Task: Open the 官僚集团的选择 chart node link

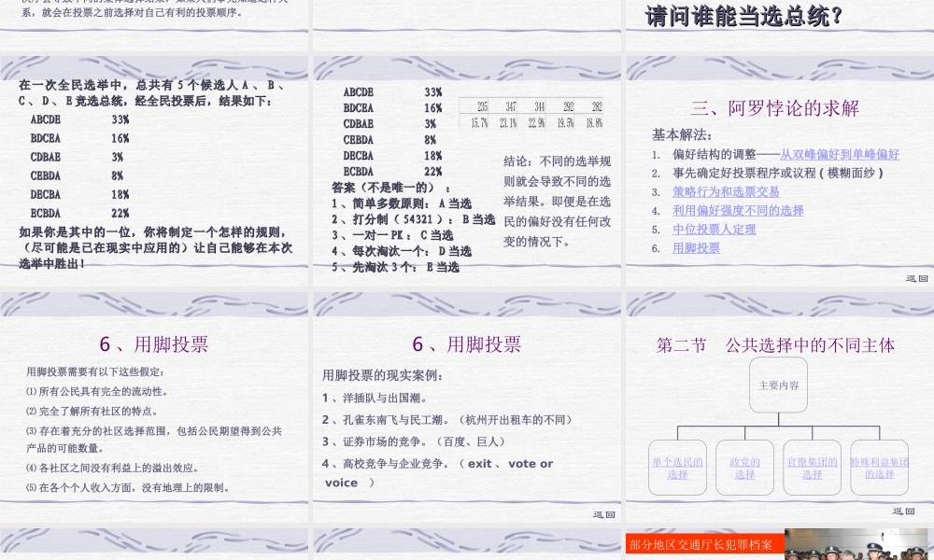Action: [x=812, y=467]
